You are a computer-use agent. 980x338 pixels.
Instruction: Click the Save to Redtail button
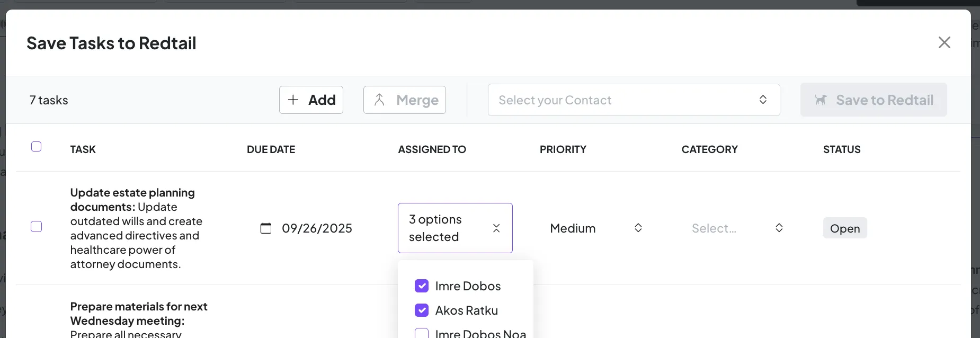point(874,100)
